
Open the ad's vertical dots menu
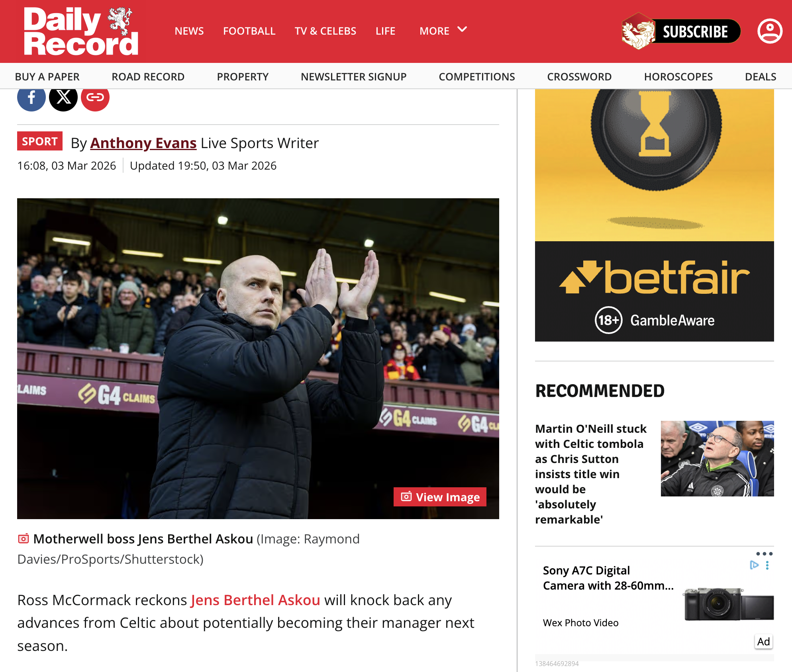pyautogui.click(x=767, y=565)
